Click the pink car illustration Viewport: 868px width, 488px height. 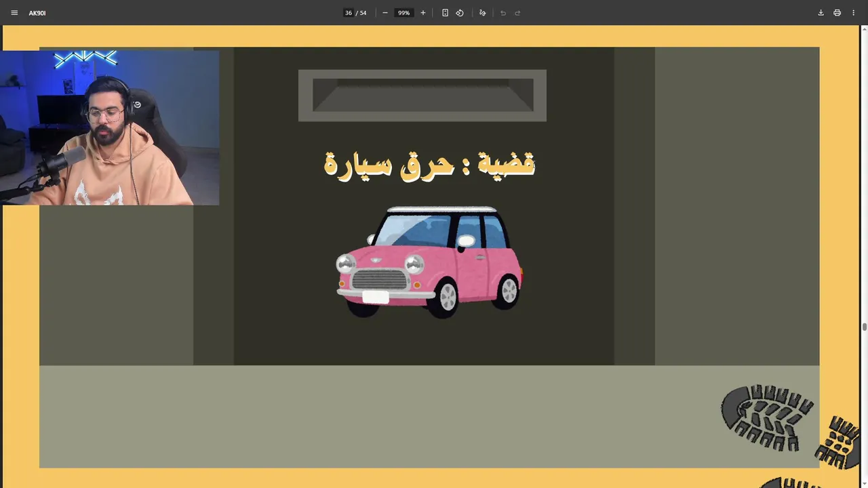tap(429, 262)
